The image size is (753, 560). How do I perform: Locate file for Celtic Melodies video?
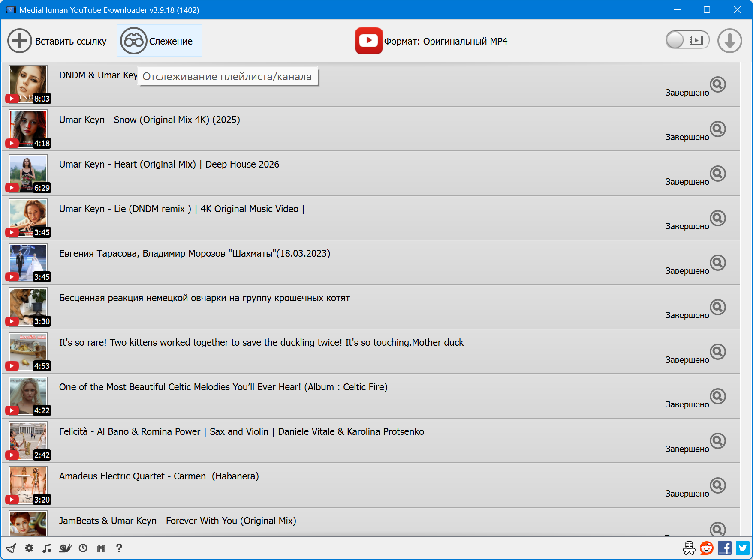click(717, 396)
